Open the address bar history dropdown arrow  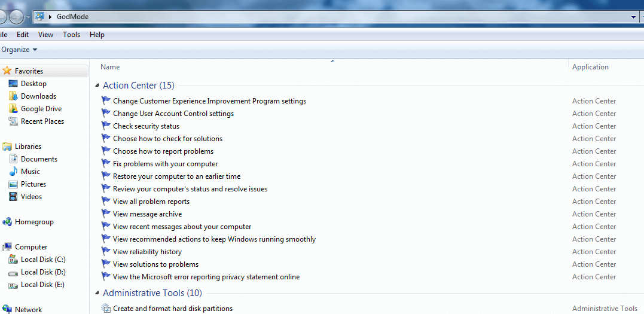coord(633,17)
